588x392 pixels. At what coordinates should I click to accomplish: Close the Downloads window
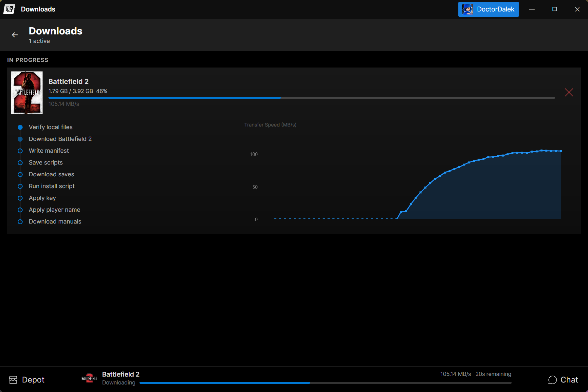(x=577, y=9)
